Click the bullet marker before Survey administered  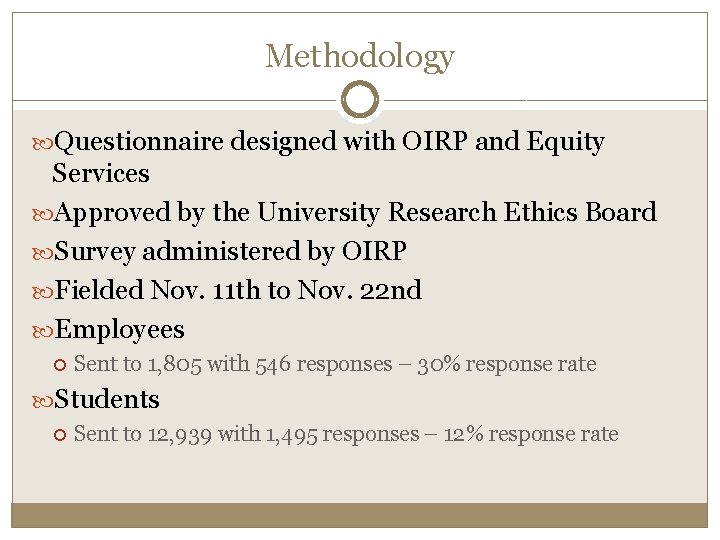44,252
